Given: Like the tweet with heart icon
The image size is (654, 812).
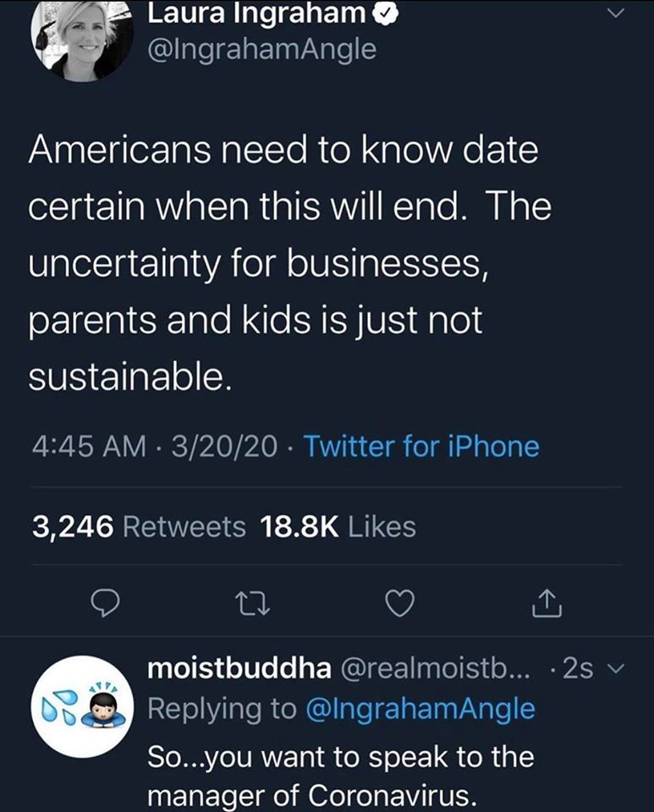Looking at the screenshot, I should (400, 603).
